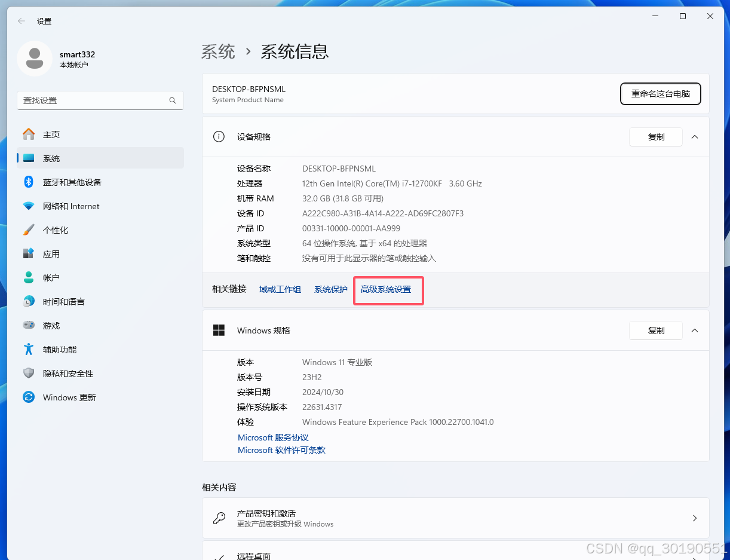Click the DESKTOP-BFPNSML header device name

249,89
